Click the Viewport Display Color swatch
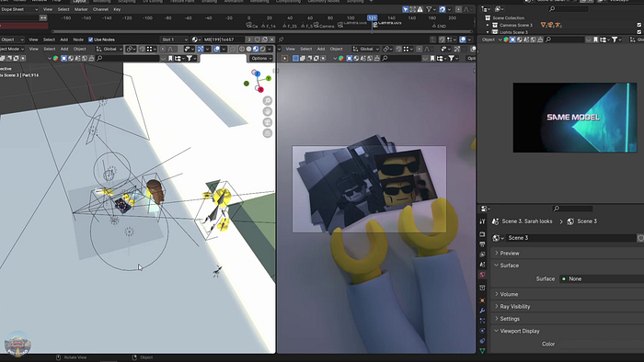The height and width of the screenshot is (362, 644). pyautogui.click(x=602, y=344)
